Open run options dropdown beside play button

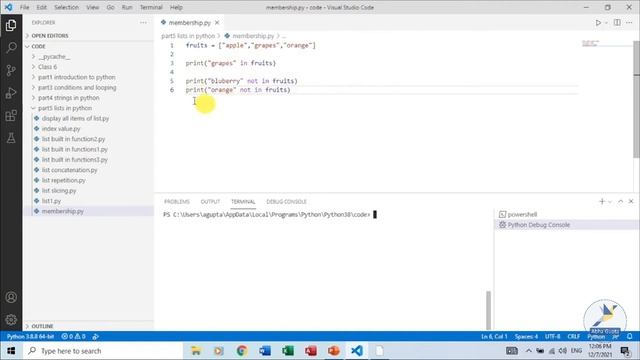tap(606, 23)
